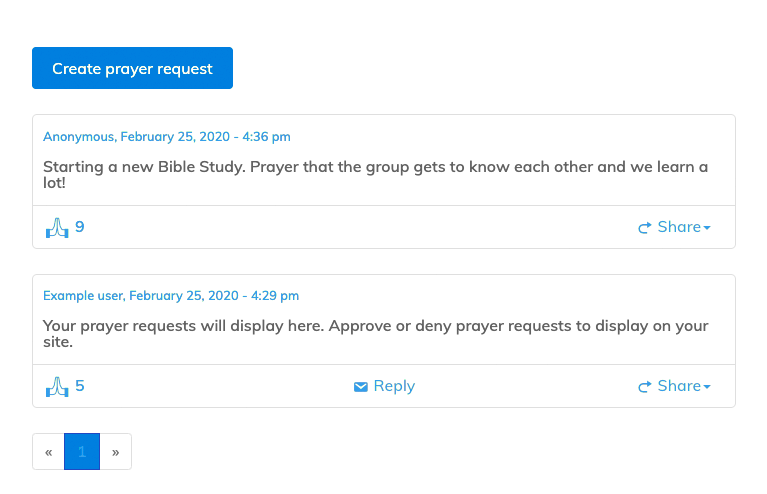This screenshot has height=494, width=767.
Task: Open the Example user February 25 4:29 pm link
Action: (170, 295)
